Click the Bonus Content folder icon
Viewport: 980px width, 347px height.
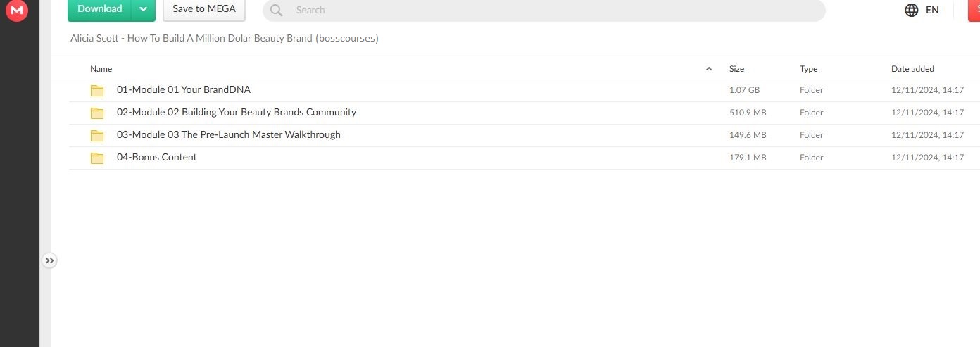[x=97, y=158]
